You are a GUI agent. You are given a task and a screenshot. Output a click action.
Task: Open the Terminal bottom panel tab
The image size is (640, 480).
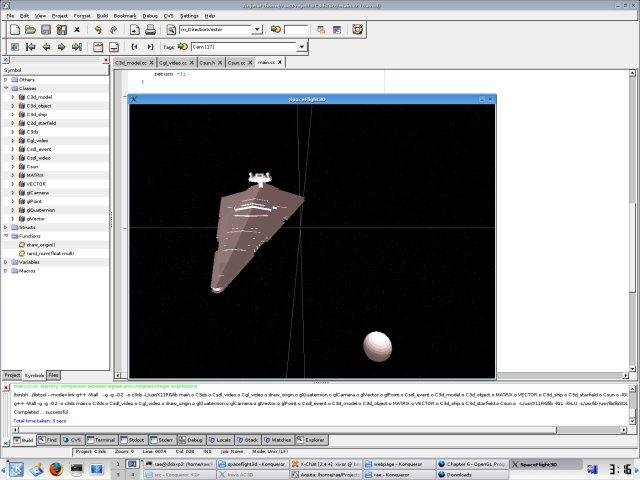[x=101, y=439]
